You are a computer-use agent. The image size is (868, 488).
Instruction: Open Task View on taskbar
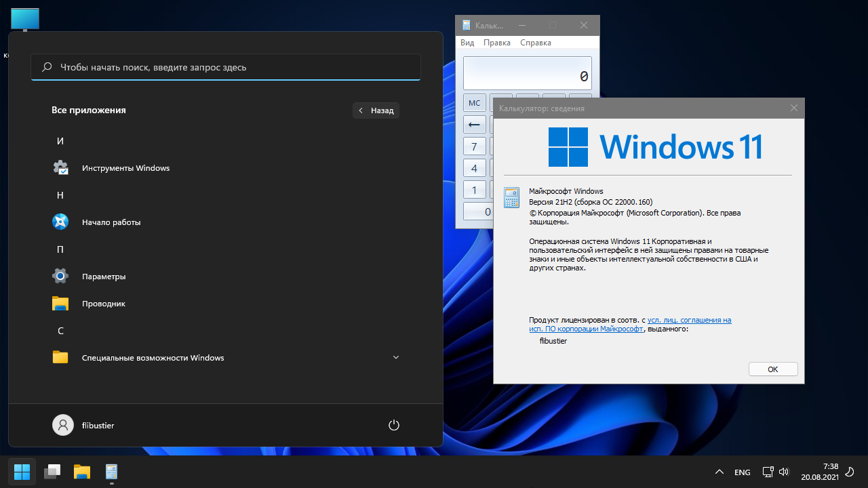click(x=52, y=472)
